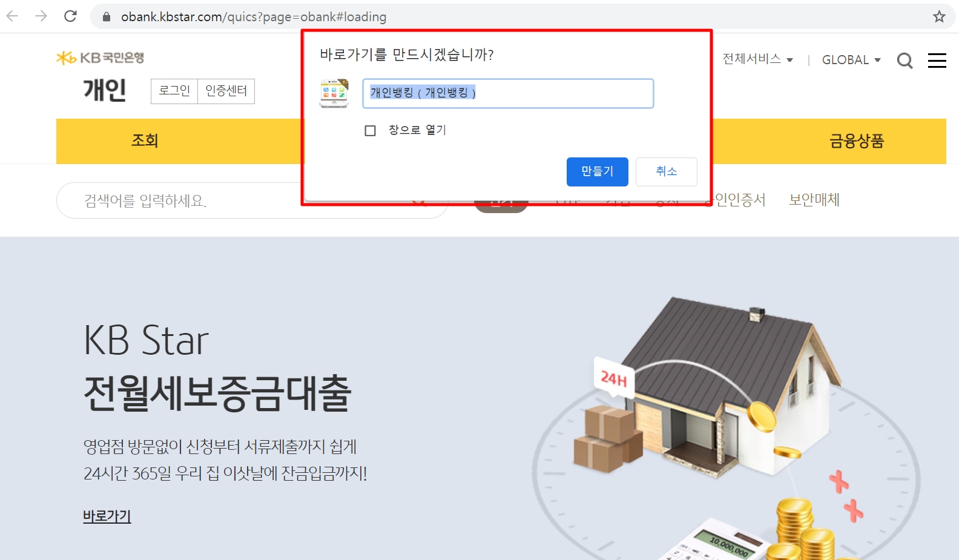Viewport: 959px width, 560px height.
Task: Bookmark the page with the star icon
Action: tap(939, 16)
